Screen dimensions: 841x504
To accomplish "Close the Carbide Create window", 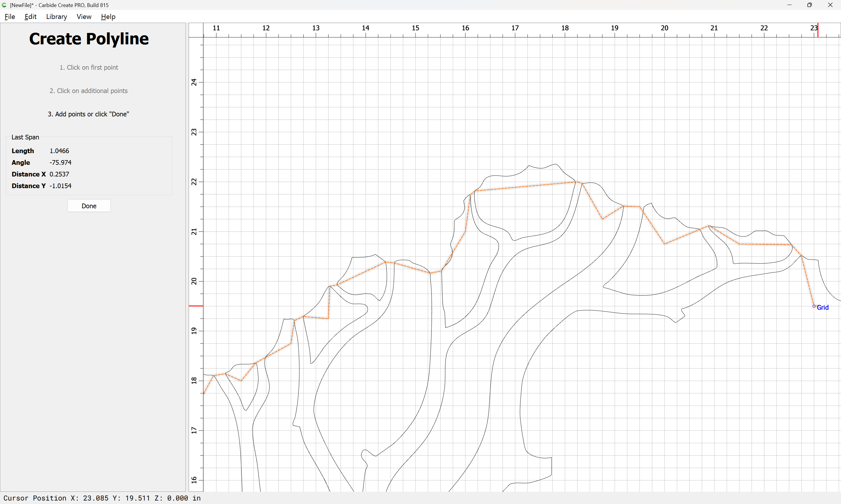I will point(830,5).
